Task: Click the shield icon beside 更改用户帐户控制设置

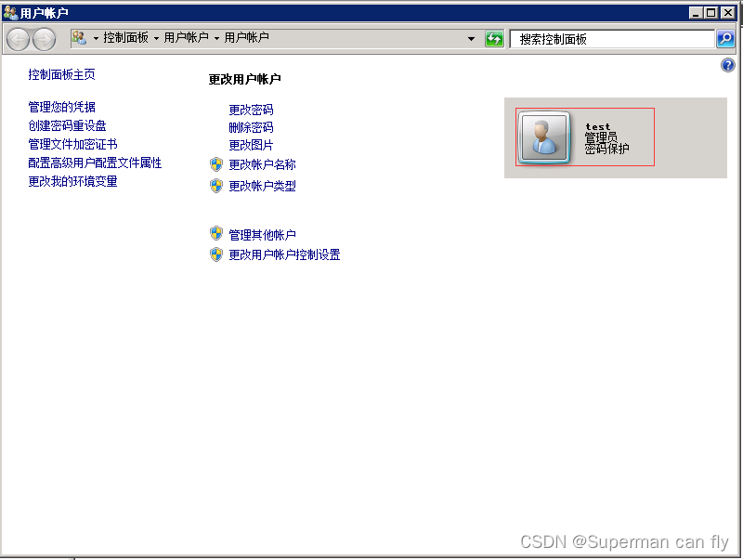Action: coord(216,254)
